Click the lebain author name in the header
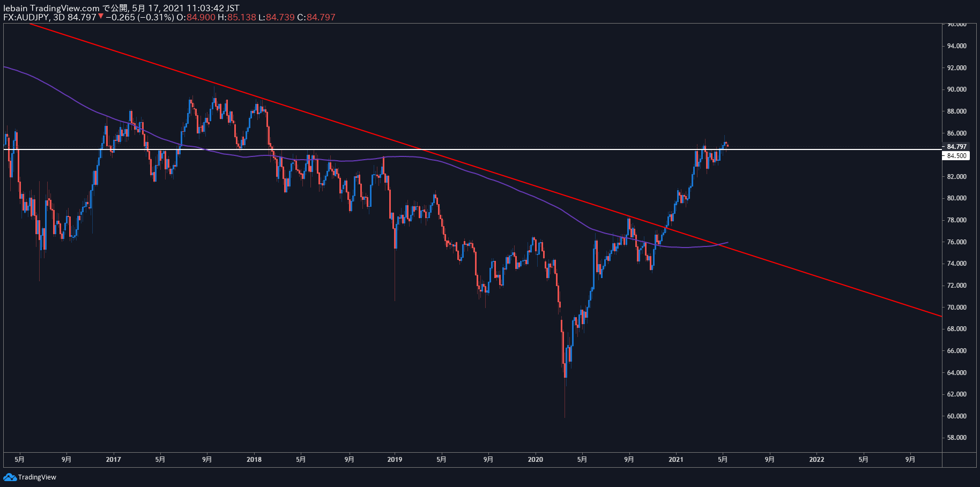This screenshot has width=980, height=487. click(16, 8)
